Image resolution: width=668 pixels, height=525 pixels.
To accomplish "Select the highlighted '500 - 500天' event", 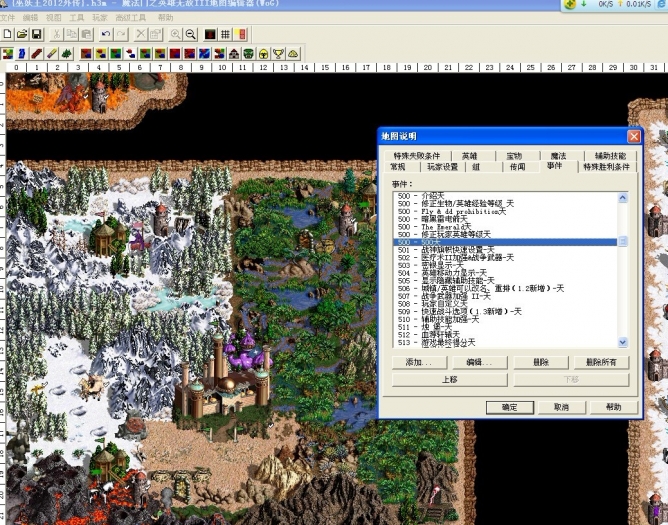I will pyautogui.click(x=505, y=242).
